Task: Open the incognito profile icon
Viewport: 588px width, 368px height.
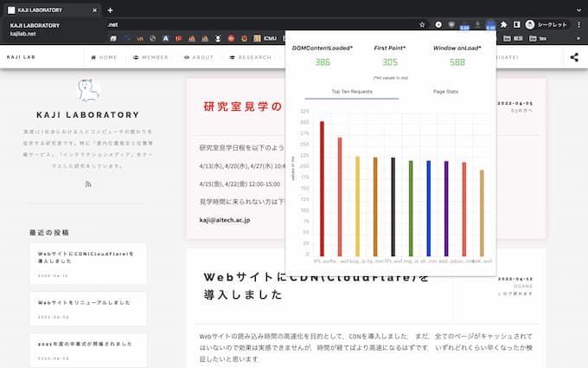Action: click(x=530, y=25)
